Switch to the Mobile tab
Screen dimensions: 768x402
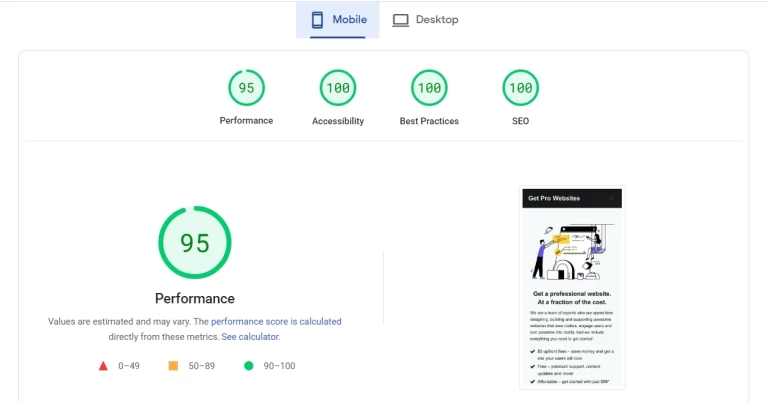[x=337, y=20]
